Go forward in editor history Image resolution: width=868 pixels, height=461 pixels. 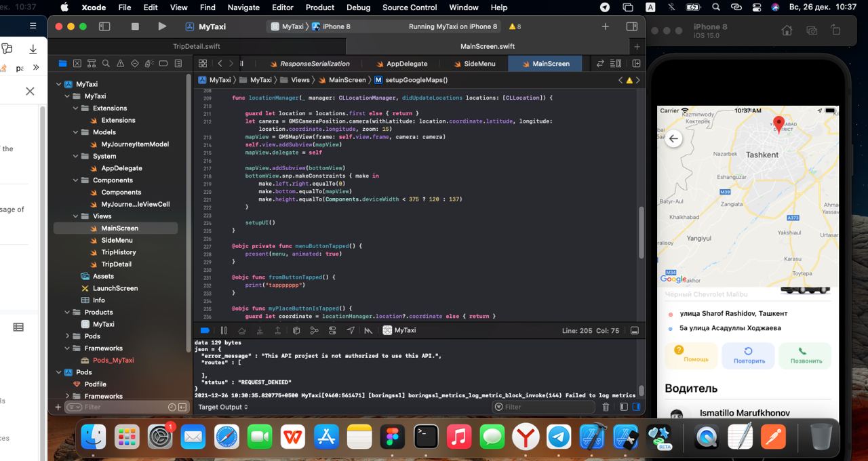(232, 63)
